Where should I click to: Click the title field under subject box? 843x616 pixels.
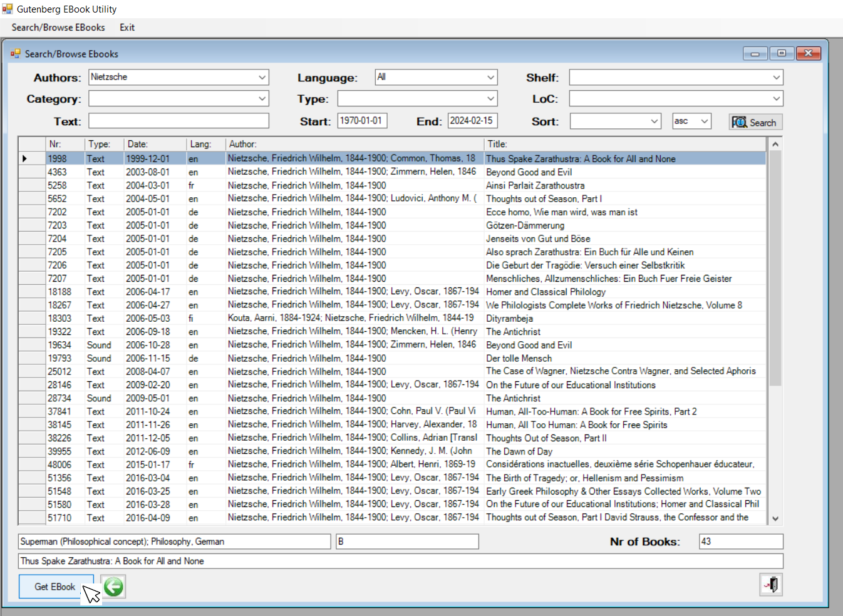[x=401, y=561]
